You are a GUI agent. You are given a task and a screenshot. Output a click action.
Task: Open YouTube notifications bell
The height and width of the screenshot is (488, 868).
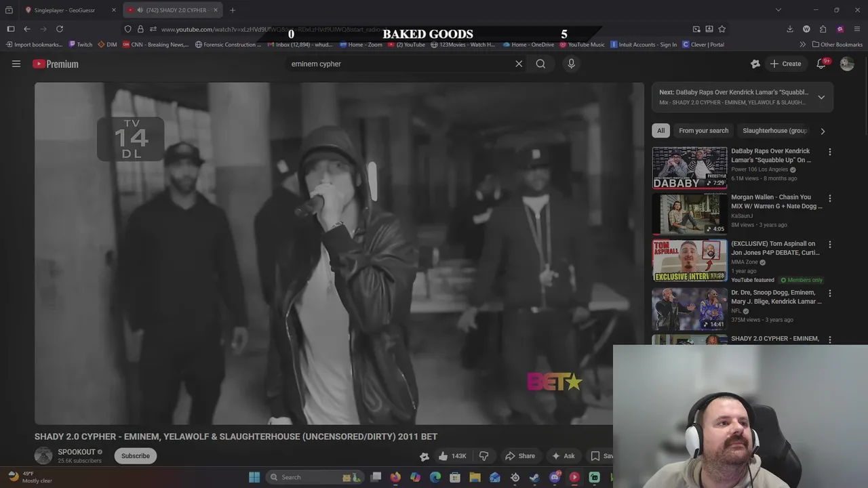pyautogui.click(x=821, y=64)
